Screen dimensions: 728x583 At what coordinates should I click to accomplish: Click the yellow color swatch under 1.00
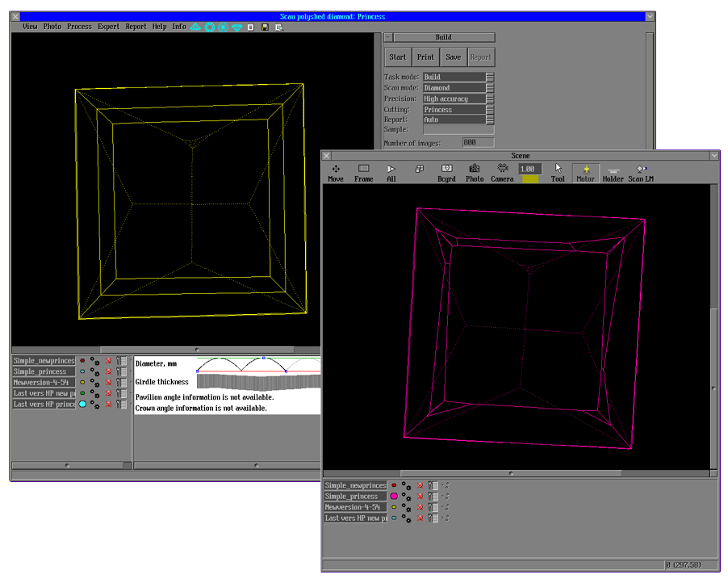pyautogui.click(x=529, y=179)
